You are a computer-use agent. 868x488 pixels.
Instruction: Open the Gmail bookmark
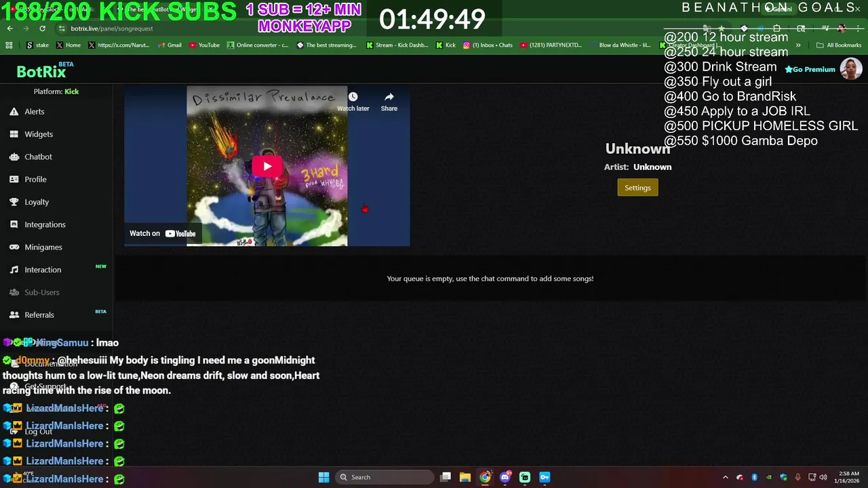(x=170, y=45)
